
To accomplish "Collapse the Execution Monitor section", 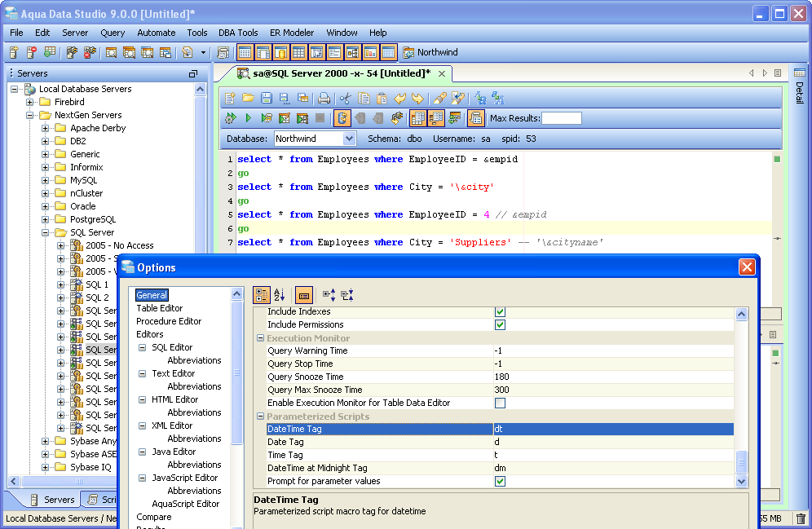I will (x=261, y=338).
